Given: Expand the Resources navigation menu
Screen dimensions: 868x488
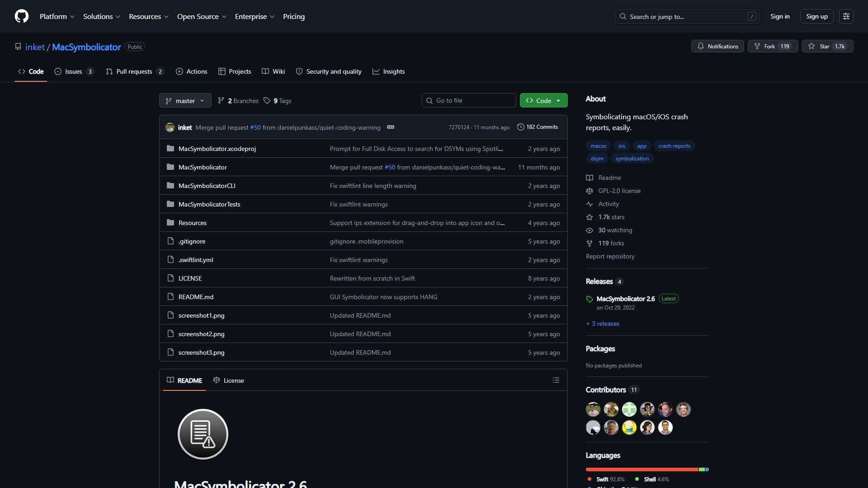Looking at the screenshot, I should click(x=149, y=16).
